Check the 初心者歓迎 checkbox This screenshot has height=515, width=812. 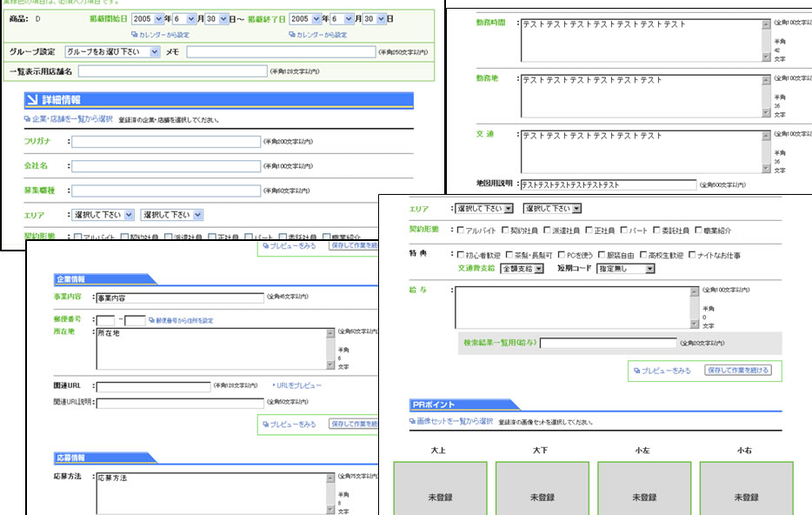(x=460, y=255)
